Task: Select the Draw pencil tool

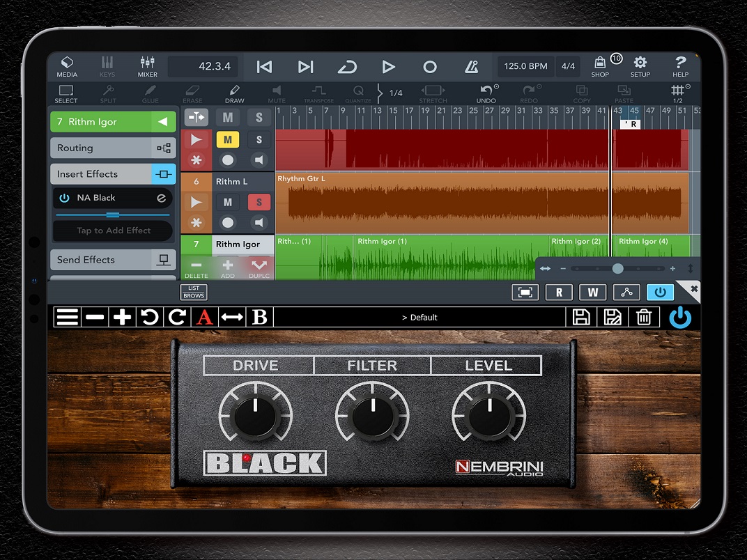Action: click(234, 94)
